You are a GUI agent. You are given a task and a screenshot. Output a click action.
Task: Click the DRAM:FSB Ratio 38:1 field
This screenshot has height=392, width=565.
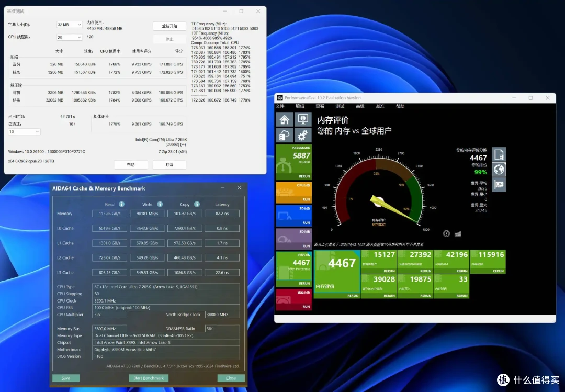pyautogui.click(x=222, y=329)
